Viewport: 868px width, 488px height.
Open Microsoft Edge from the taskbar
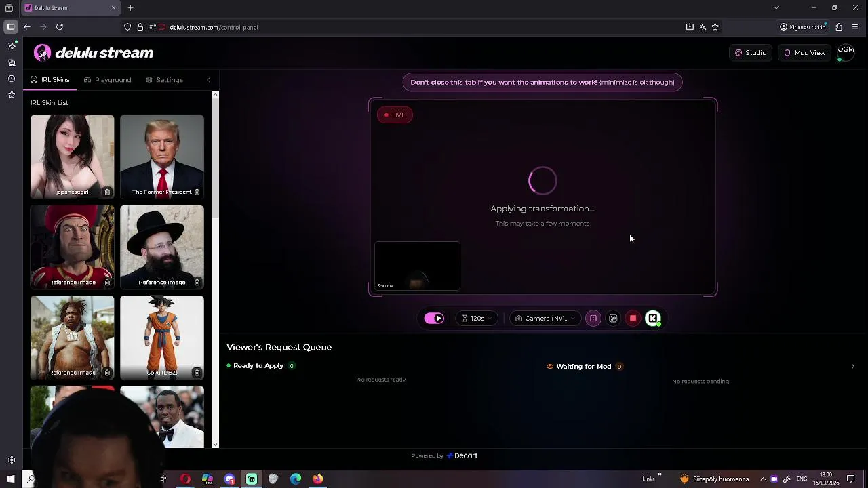click(296, 479)
